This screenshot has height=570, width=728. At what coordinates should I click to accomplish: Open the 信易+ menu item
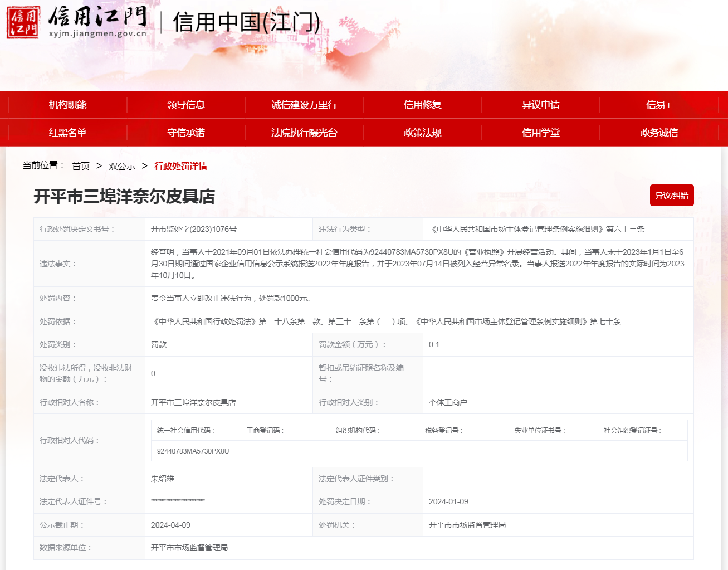pyautogui.click(x=659, y=105)
